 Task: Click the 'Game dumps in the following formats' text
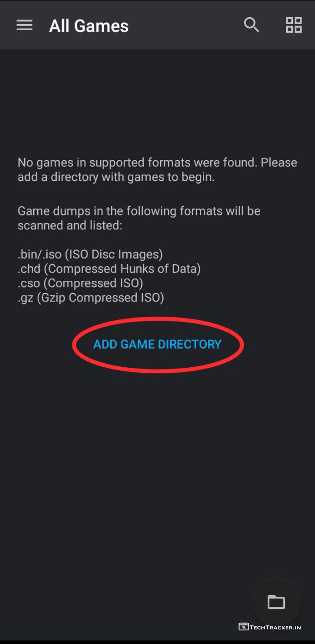[x=139, y=211]
